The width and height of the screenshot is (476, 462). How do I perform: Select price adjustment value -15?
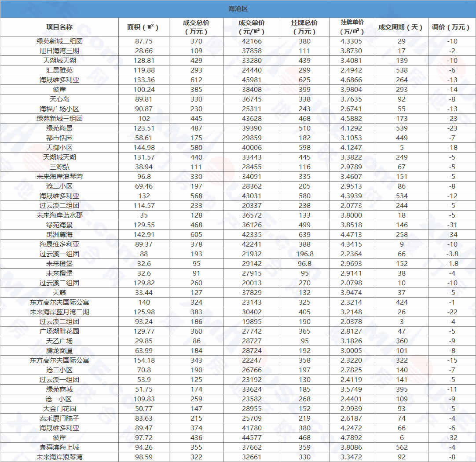pos(452,360)
